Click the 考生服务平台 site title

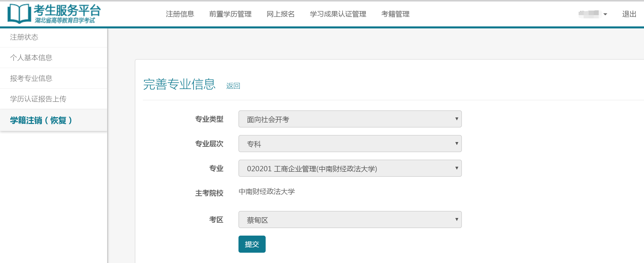pyautogui.click(x=67, y=11)
